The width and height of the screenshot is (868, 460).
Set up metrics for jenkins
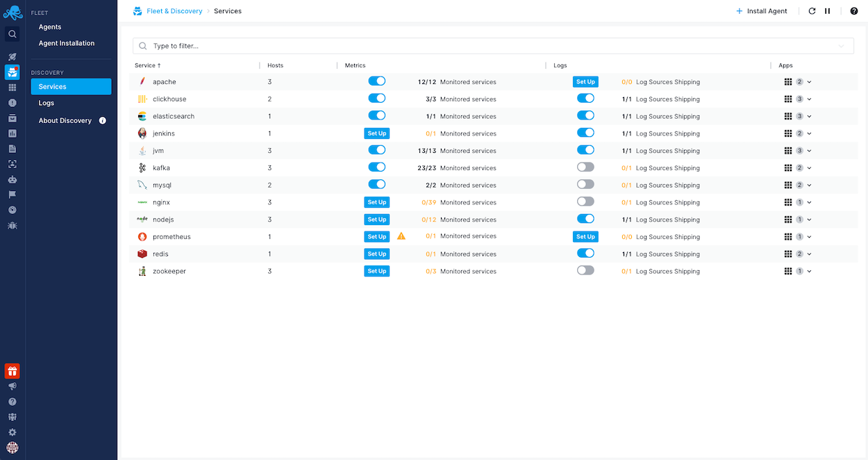click(x=377, y=133)
